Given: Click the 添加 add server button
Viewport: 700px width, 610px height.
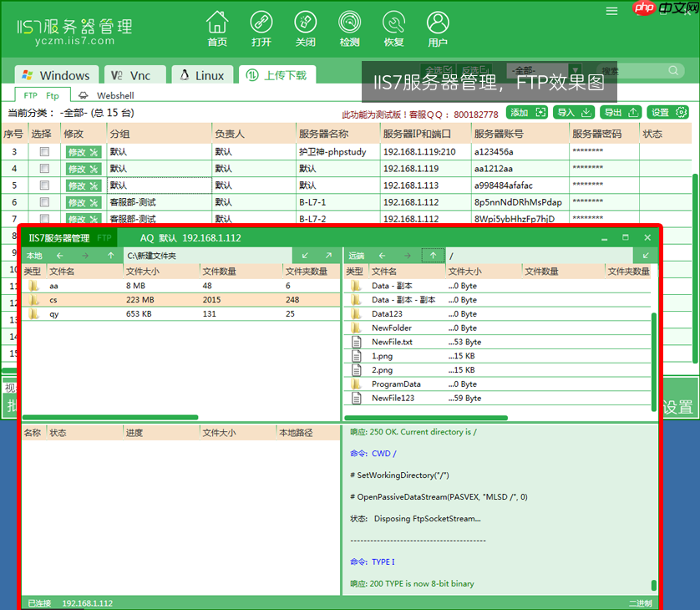Looking at the screenshot, I should 526,111.
